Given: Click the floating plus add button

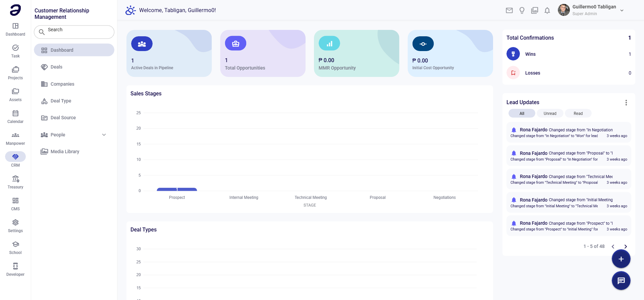Looking at the screenshot, I should [x=621, y=259].
